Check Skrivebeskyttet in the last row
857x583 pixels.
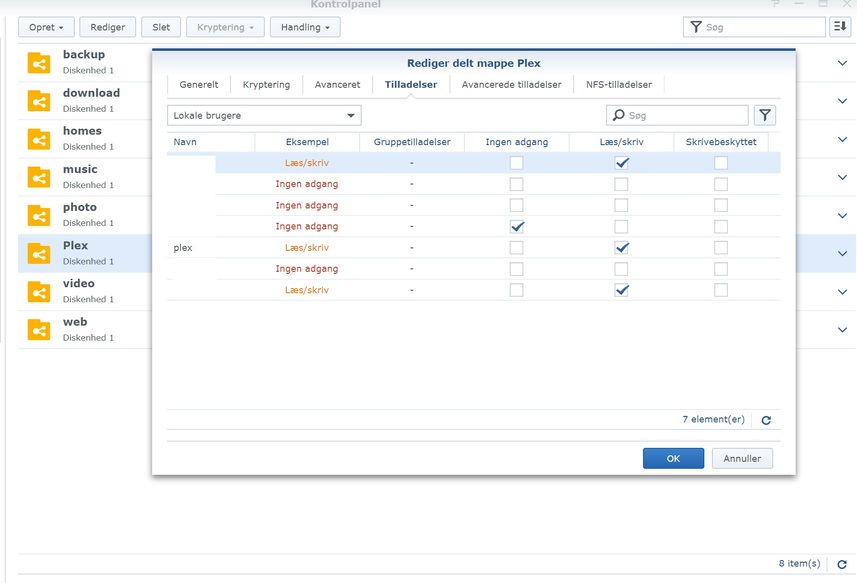pos(721,290)
